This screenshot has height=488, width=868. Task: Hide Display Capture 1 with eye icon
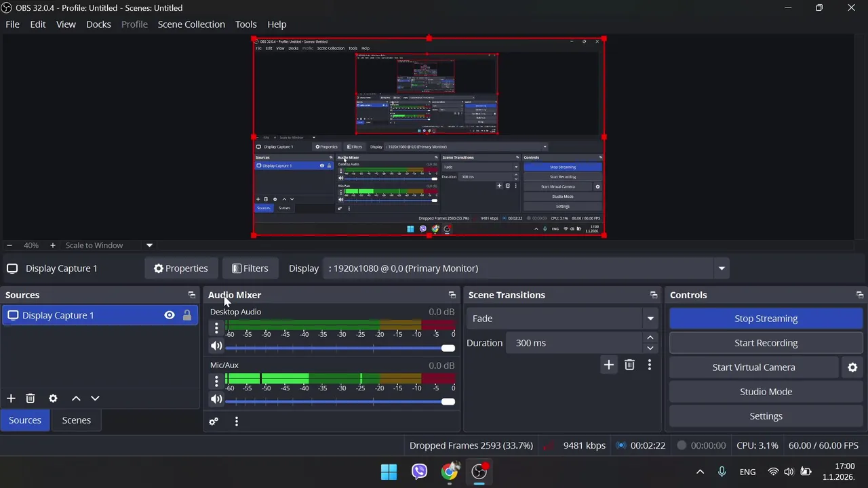coord(170,315)
